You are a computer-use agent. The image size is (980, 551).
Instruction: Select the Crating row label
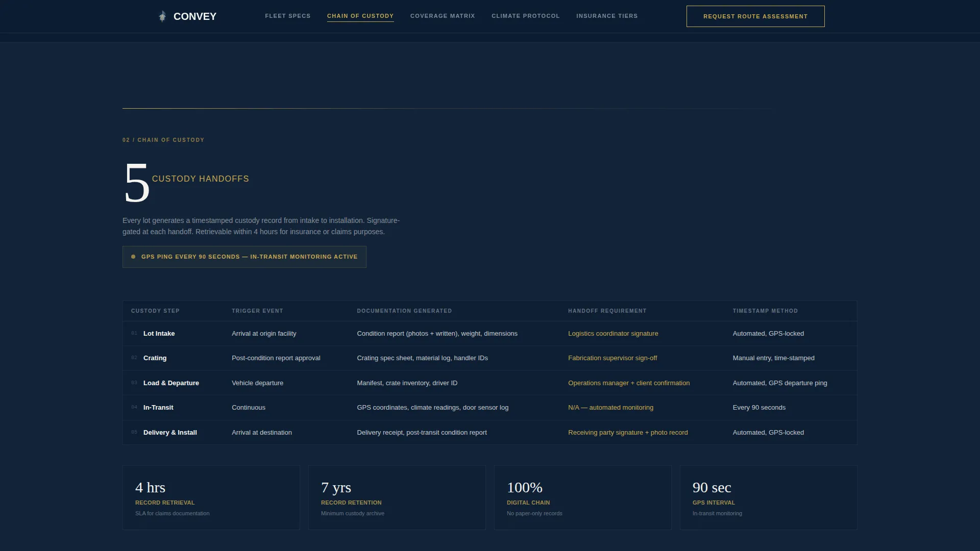tap(155, 358)
